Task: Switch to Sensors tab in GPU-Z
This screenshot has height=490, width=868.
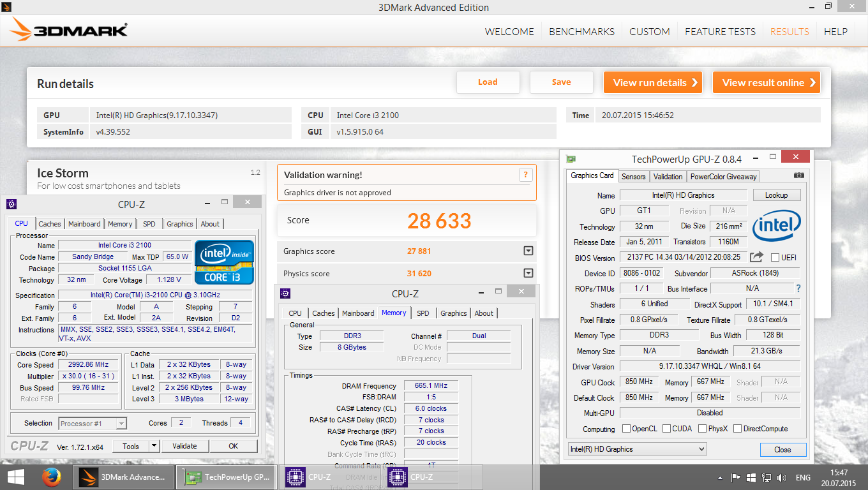Action: (x=634, y=177)
